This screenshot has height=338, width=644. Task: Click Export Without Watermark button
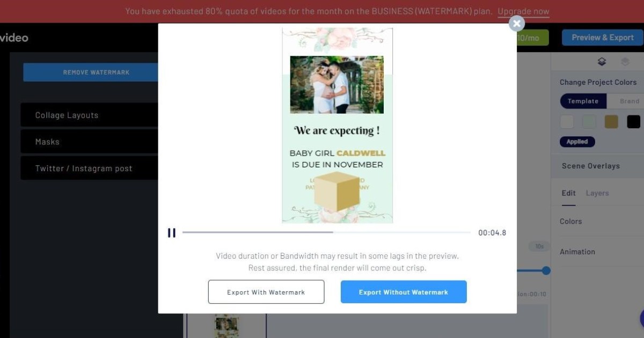404,292
